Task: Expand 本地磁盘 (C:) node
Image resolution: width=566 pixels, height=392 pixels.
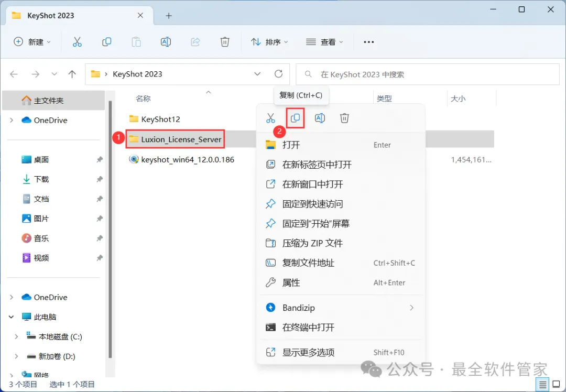Action: 16,337
